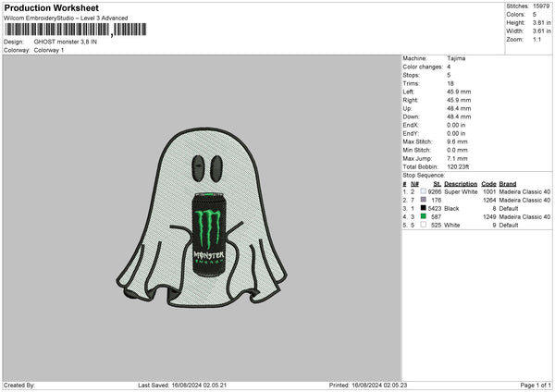The image size is (555, 392).
Task: Click the Black color swatch in stop 3
Action: (x=423, y=208)
